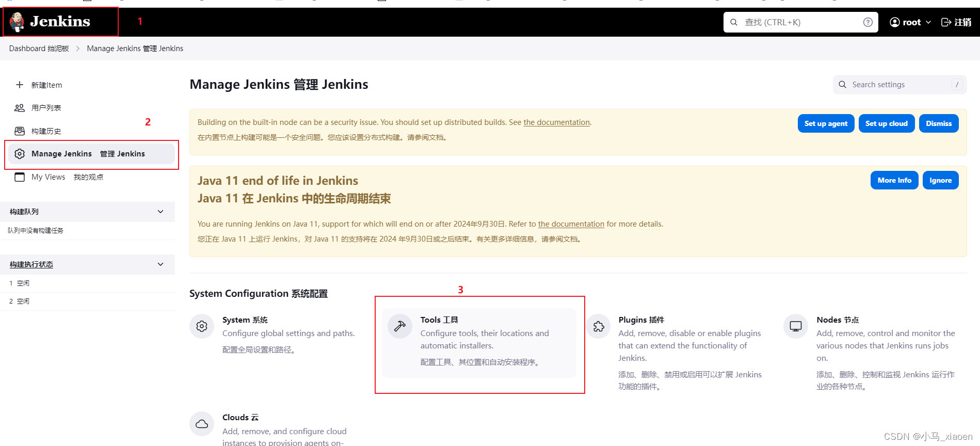Open the Clouds 云 configuration title
The image size is (980, 446).
(x=240, y=418)
